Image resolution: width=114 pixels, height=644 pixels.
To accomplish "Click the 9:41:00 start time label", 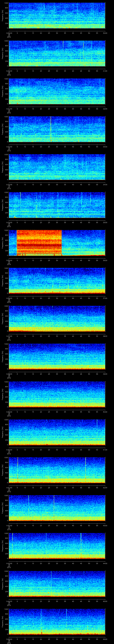I will tap(9, 487).
